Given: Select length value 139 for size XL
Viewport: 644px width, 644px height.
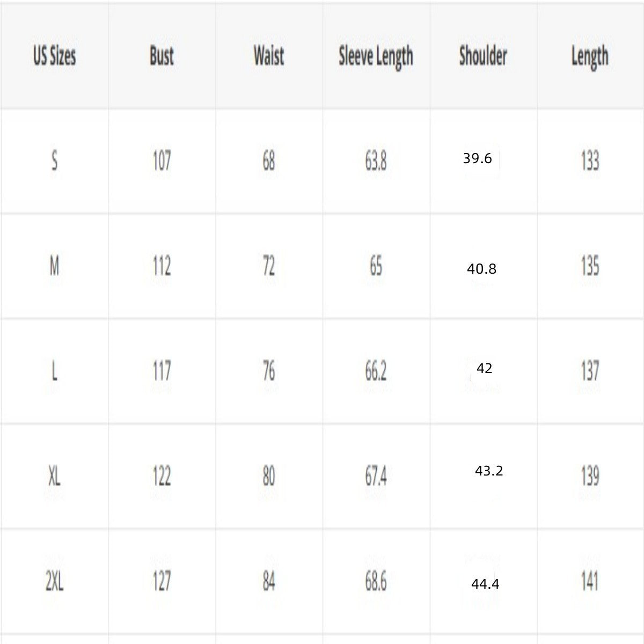Looking at the screenshot, I should click(590, 476).
